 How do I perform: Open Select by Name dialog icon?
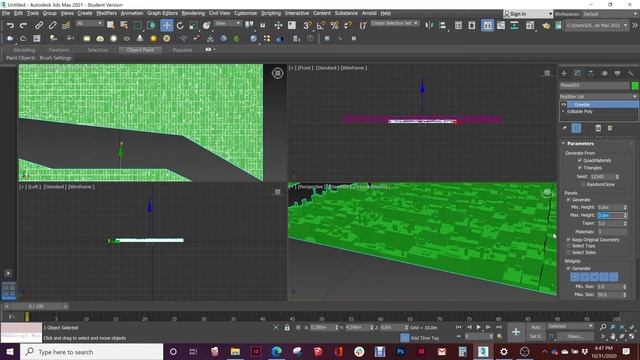[x=124, y=25]
